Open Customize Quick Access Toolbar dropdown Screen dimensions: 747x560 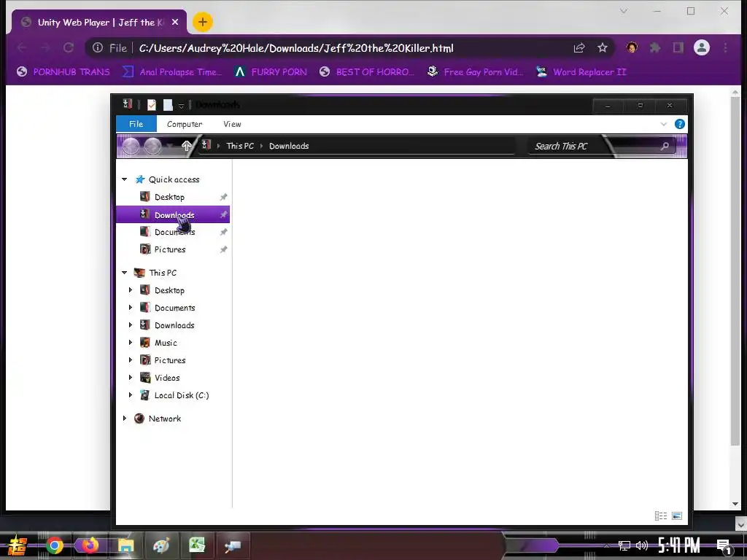181,105
